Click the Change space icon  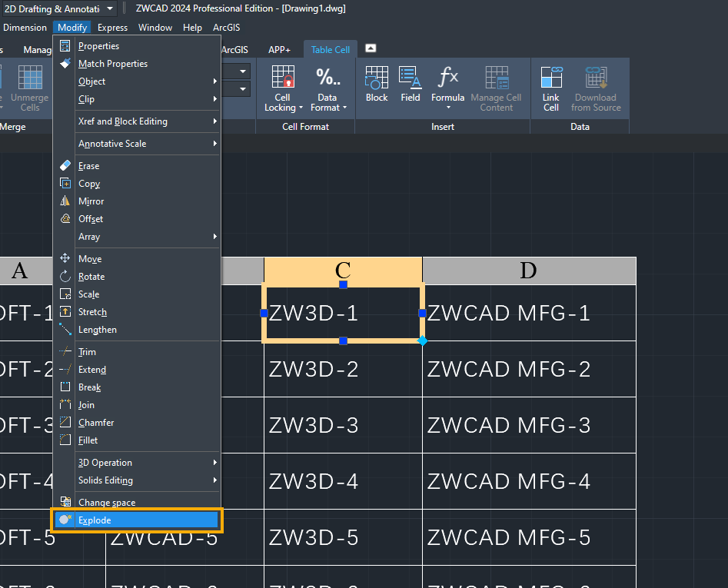click(x=65, y=502)
